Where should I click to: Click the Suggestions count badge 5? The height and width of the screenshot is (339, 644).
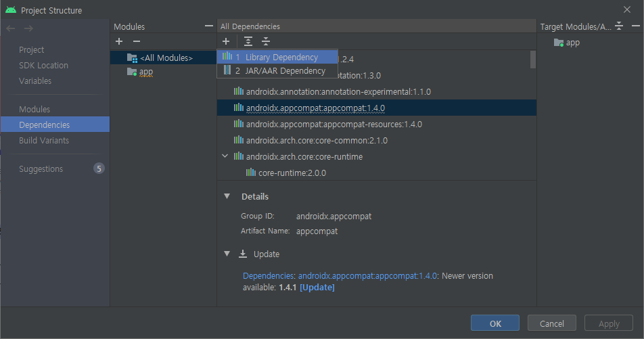tap(99, 168)
